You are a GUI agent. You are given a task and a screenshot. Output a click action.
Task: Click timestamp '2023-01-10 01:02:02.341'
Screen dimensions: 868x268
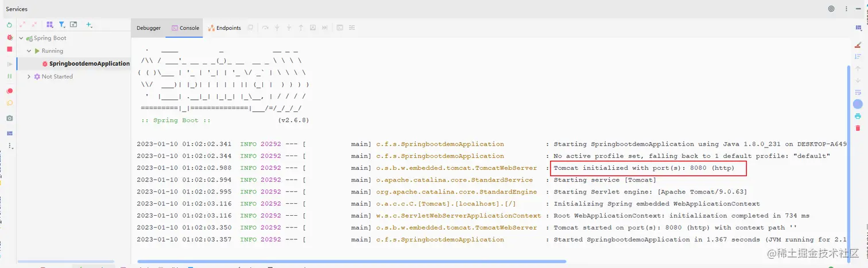(184, 144)
